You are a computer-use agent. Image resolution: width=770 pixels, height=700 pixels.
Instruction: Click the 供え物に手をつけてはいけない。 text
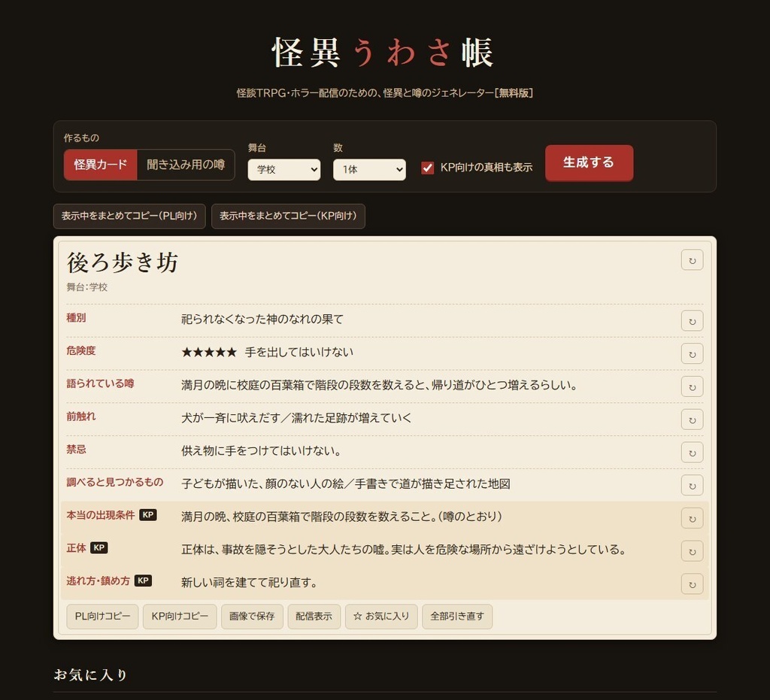pyautogui.click(x=261, y=451)
